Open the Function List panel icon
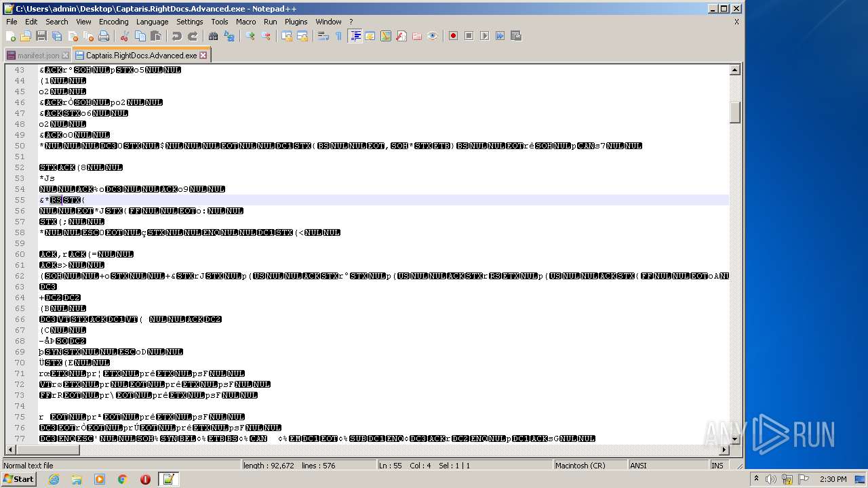Screen dimensions: 868x488 [401, 36]
